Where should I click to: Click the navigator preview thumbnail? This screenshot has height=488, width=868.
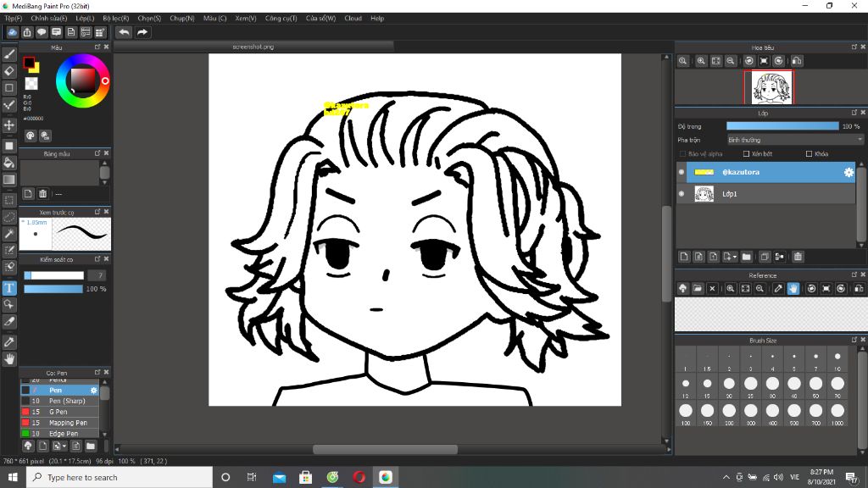click(769, 87)
